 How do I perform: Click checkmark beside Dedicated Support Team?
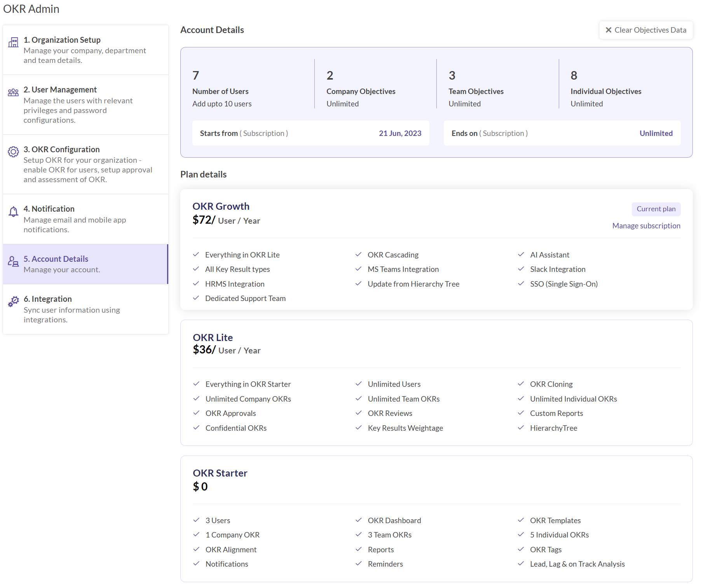tap(196, 298)
